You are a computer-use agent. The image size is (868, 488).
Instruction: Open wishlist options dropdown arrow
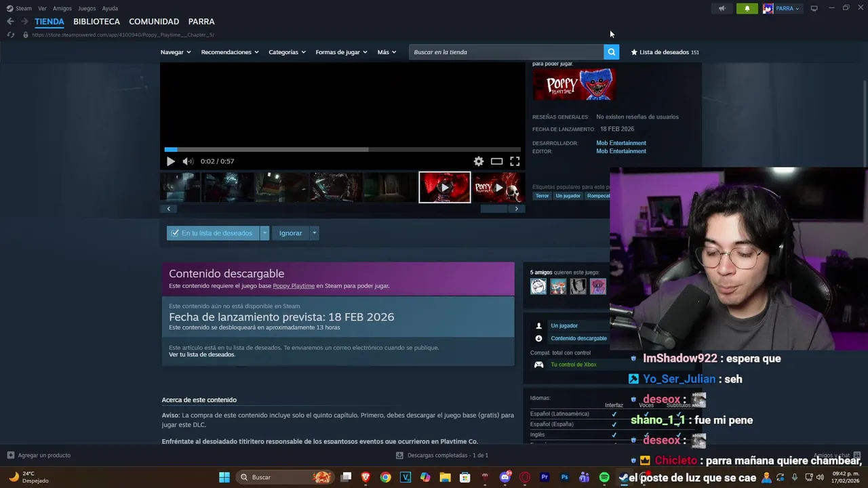264,233
